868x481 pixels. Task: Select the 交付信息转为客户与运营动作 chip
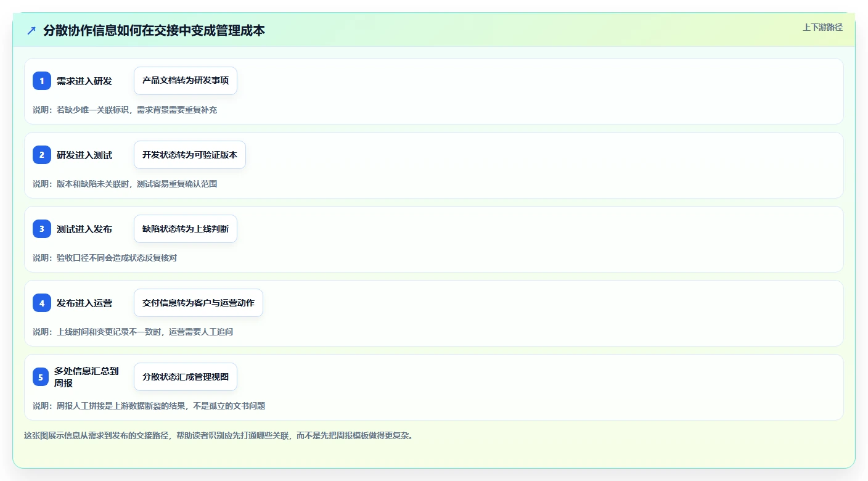point(199,303)
